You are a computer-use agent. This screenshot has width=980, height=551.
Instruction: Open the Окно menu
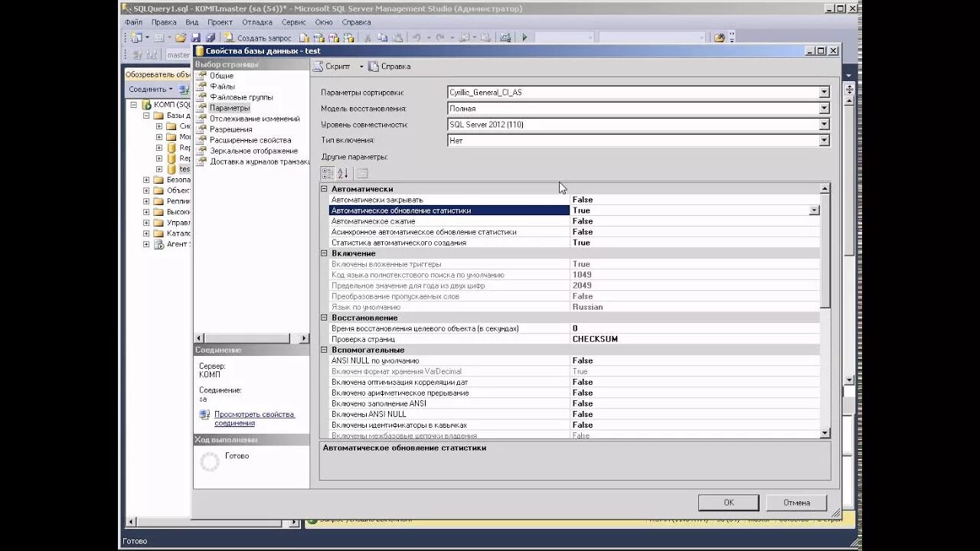tap(324, 22)
